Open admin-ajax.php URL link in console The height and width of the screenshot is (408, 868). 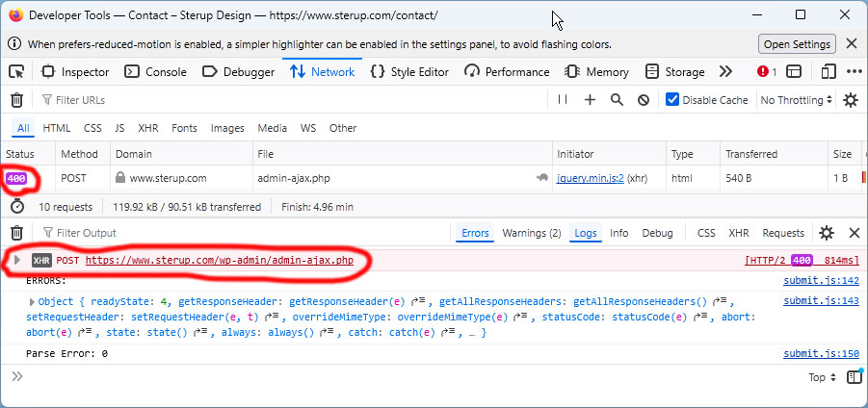point(220,260)
